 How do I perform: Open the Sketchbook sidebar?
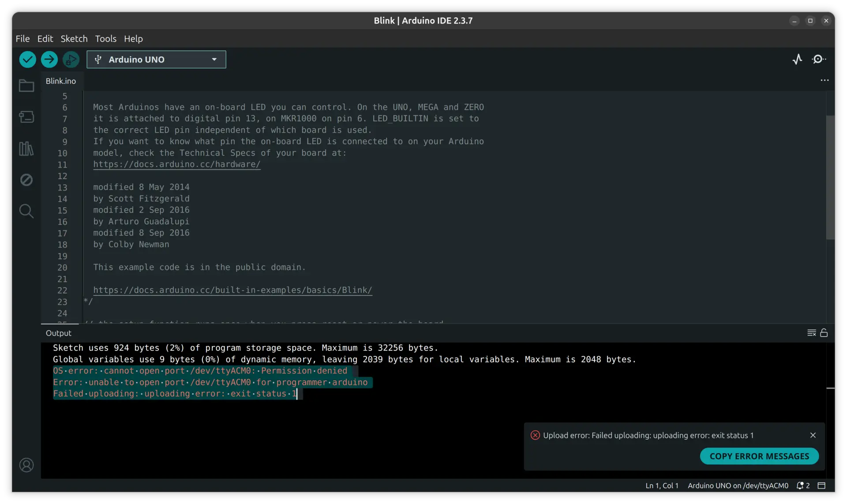point(26,86)
